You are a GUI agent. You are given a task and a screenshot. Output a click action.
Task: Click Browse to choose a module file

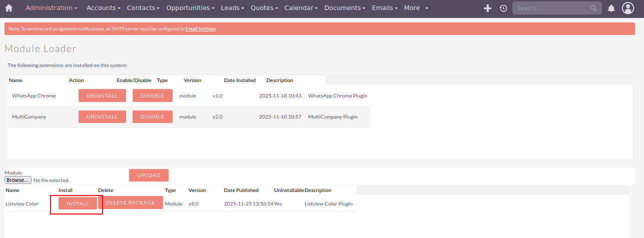pyautogui.click(x=18, y=180)
